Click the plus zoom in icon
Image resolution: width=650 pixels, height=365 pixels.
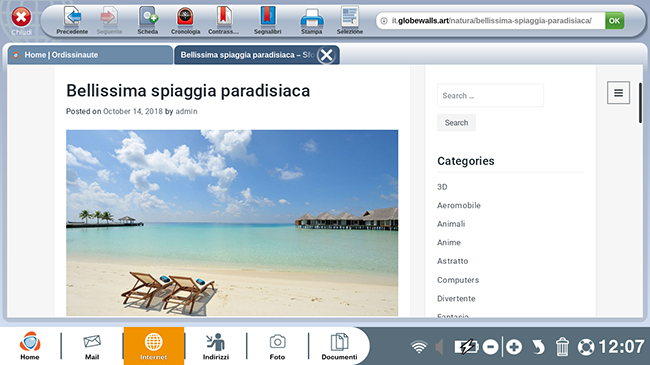click(514, 347)
